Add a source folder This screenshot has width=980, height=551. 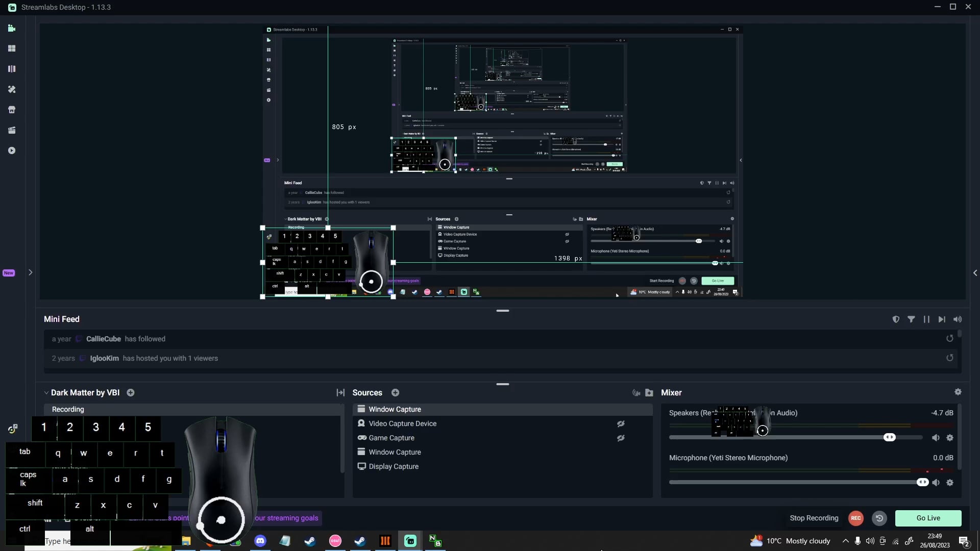tap(649, 393)
